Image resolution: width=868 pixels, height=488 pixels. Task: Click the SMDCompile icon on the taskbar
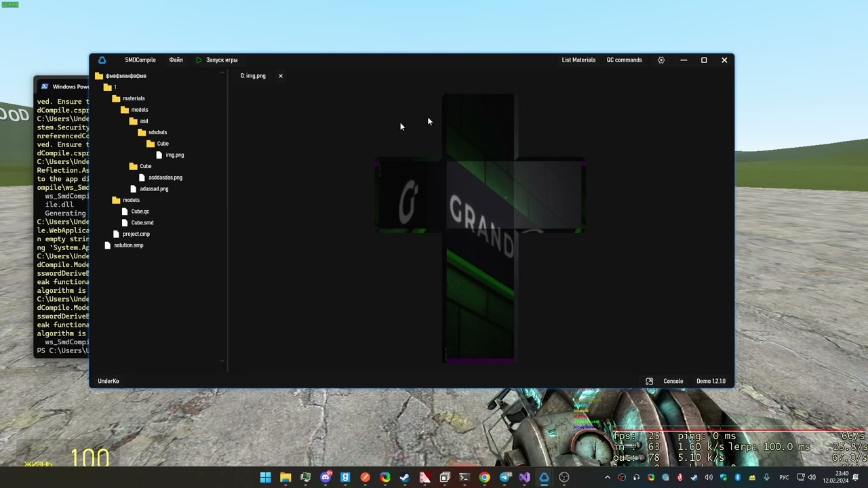(x=544, y=477)
